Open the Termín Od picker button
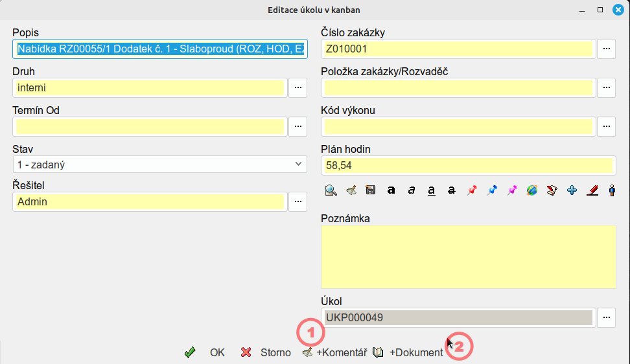 tap(297, 126)
